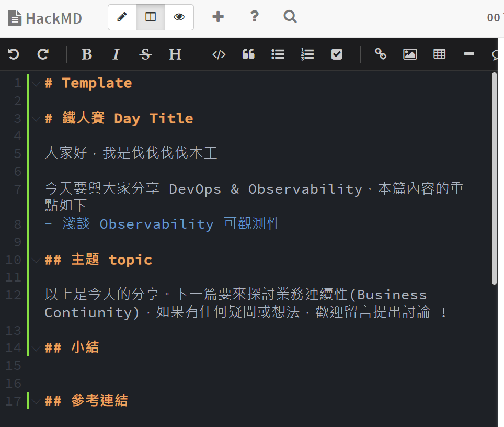Screen dimensions: 504x427
Task: Insert inline code block
Action: (x=219, y=54)
